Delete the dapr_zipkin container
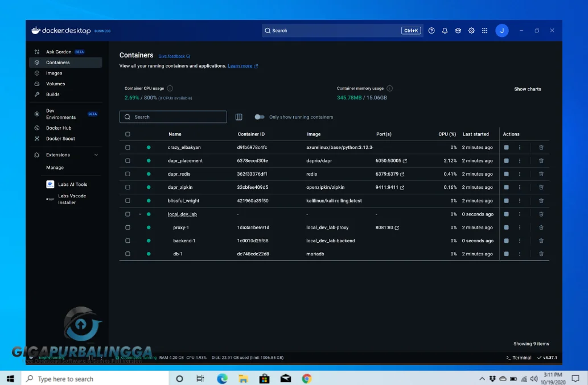Screen dimensions: 588x385 [x=541, y=187]
